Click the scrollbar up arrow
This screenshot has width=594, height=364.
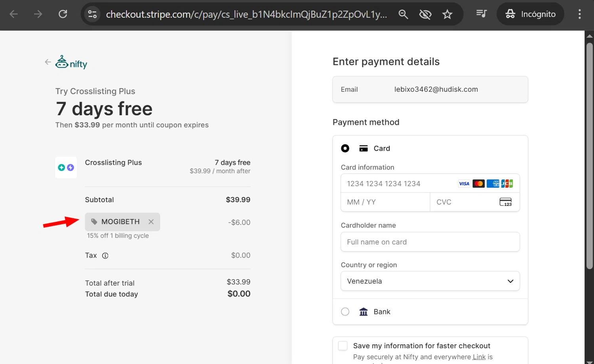(590, 36)
